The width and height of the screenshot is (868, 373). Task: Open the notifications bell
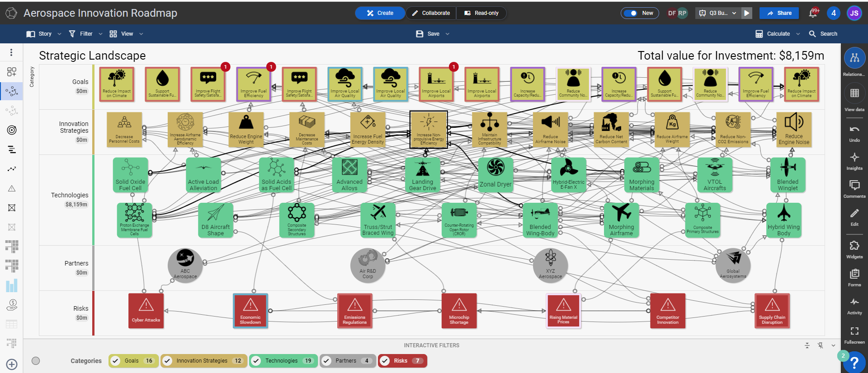tap(813, 13)
